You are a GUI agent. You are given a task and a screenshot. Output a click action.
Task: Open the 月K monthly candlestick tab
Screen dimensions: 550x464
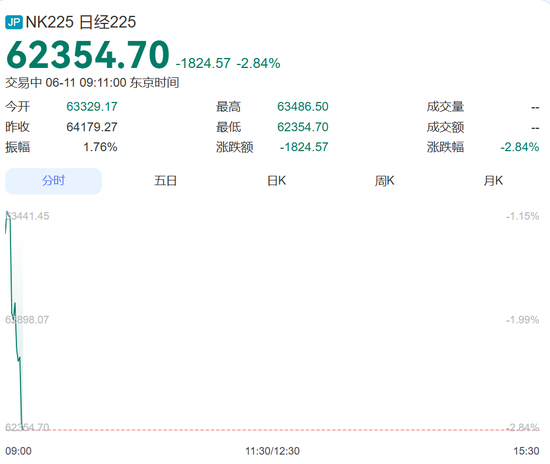click(x=493, y=181)
